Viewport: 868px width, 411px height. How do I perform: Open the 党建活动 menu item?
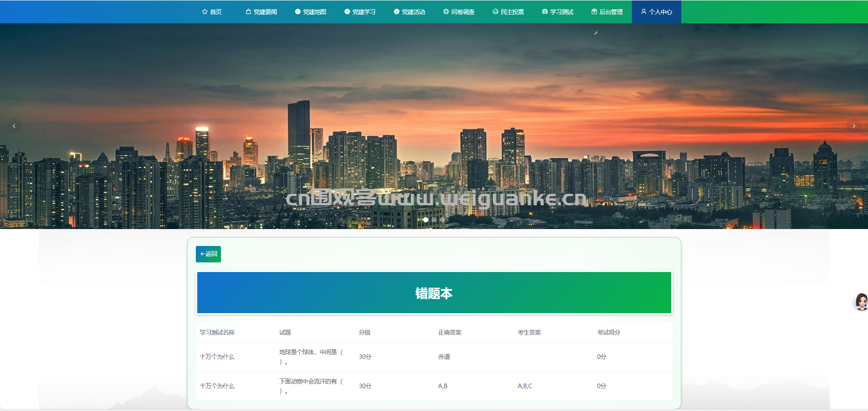410,12
